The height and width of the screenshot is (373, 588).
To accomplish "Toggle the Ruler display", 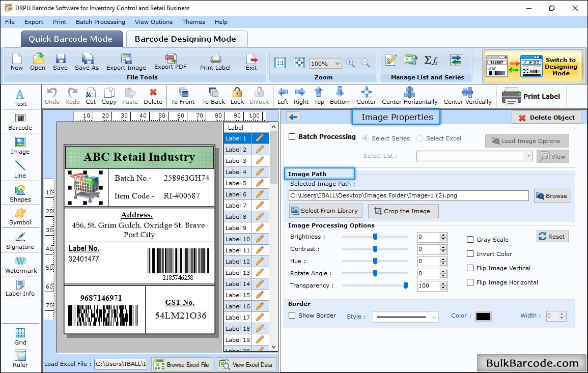I will 20,359.
